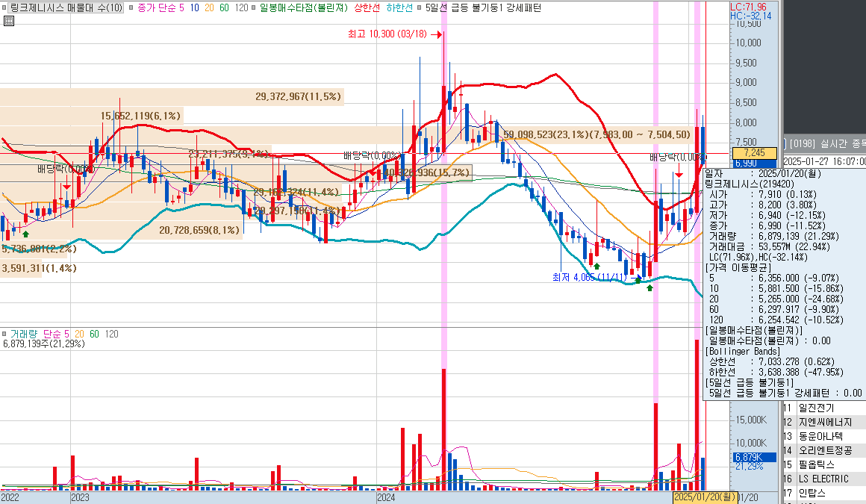Select the 5-day price moving average legend
This screenshot has height=504, width=866.
pyautogui.click(x=181, y=7)
